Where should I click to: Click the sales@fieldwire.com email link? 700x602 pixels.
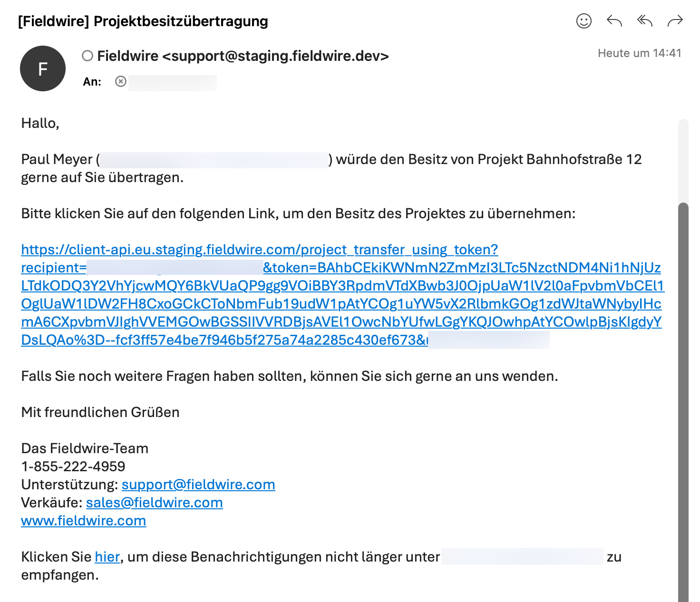click(154, 503)
